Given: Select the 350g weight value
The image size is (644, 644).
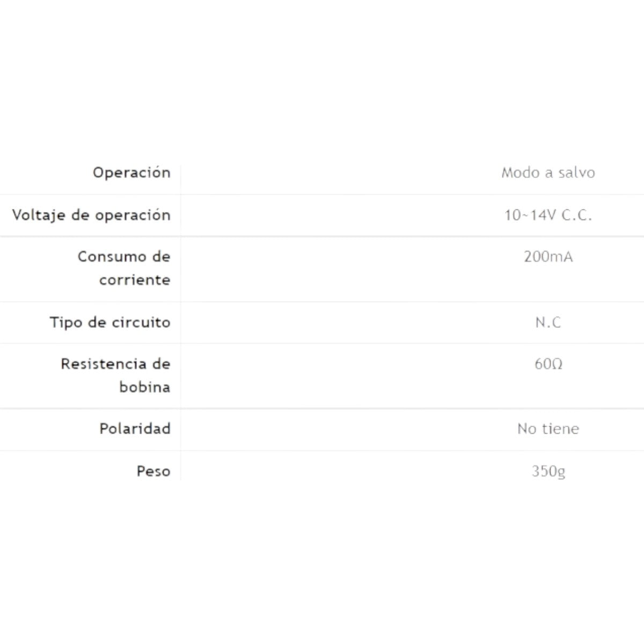Looking at the screenshot, I should pyautogui.click(x=548, y=471).
